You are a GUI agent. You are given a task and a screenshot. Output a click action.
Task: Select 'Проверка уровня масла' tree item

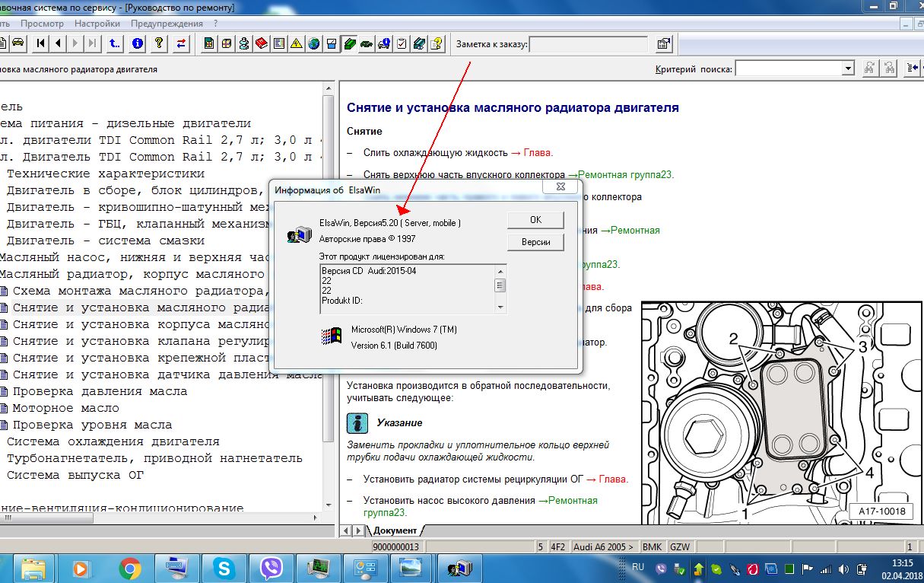click(92, 425)
